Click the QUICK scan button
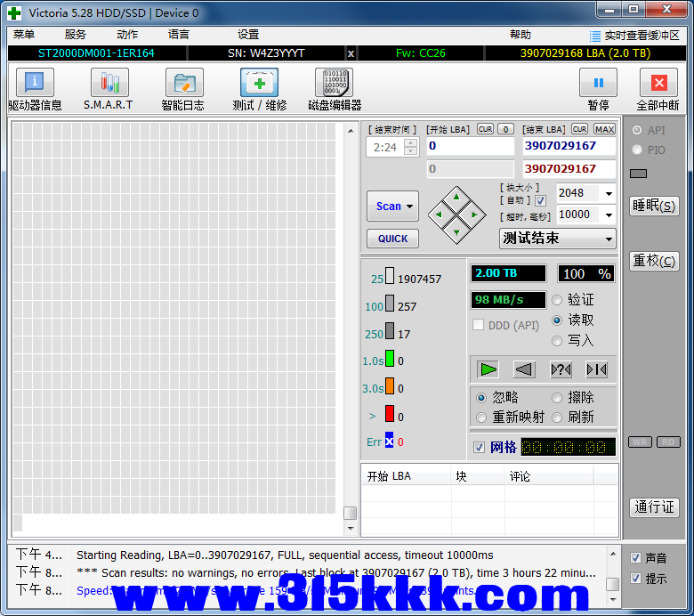Screen dimensions: 694x616 [x=392, y=239]
